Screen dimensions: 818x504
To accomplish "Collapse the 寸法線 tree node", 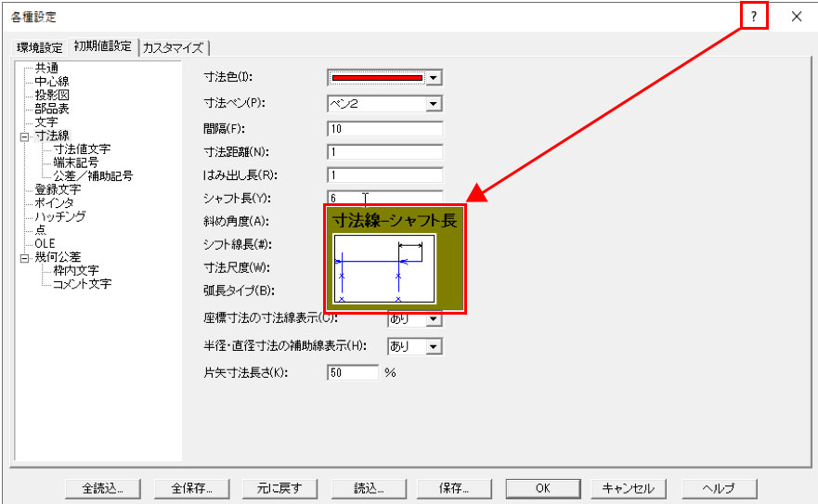I will [x=23, y=136].
